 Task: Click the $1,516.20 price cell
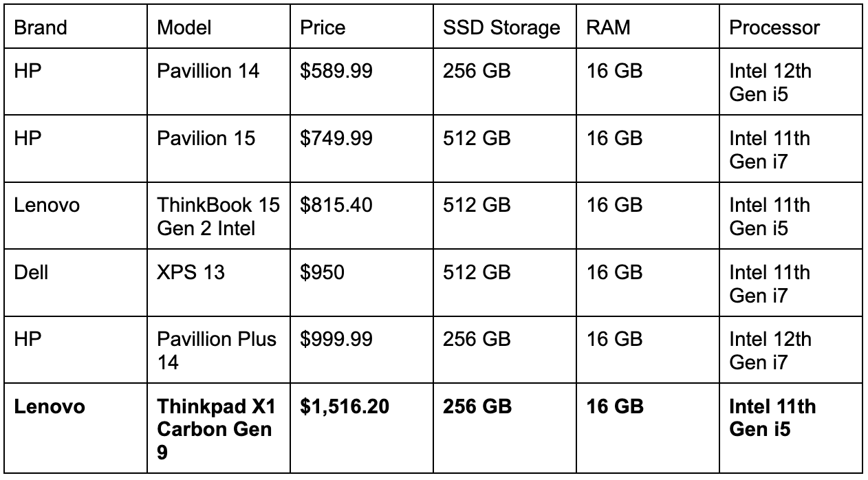point(344,406)
